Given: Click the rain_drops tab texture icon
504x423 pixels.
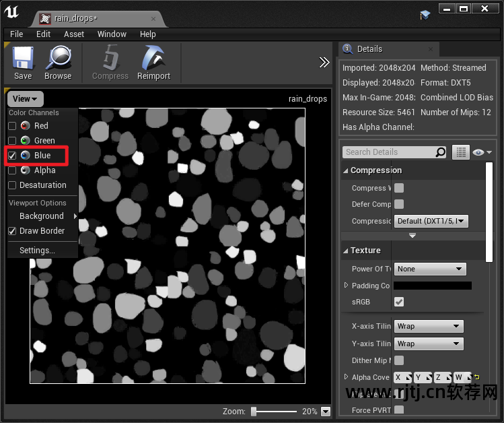Looking at the screenshot, I should pyautogui.click(x=45, y=19).
